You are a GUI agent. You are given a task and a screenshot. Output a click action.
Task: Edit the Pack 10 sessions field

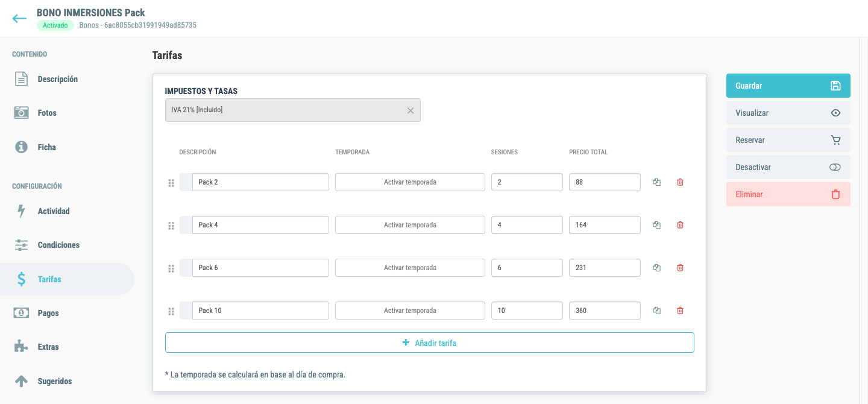point(527,311)
